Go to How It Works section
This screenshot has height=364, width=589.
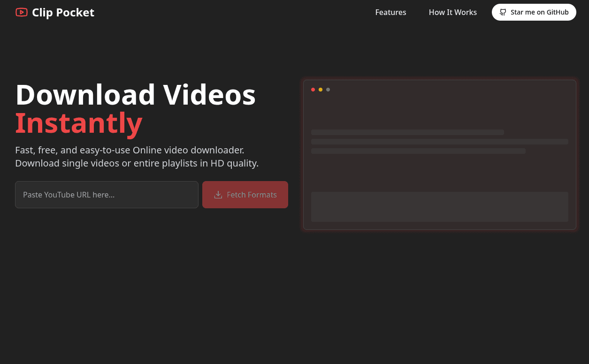452,12
